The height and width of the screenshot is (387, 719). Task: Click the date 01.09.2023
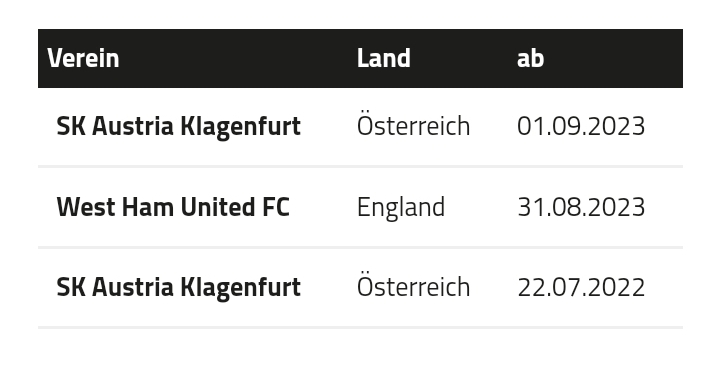(581, 126)
